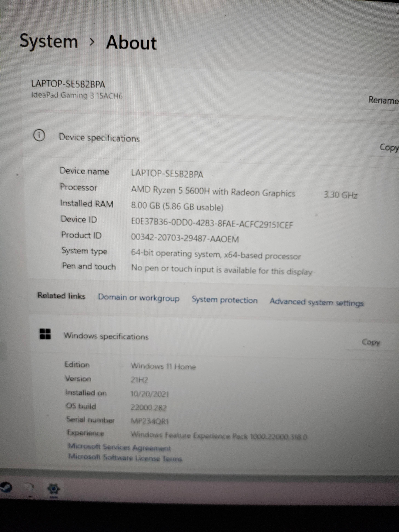Rename this PC with Rename button

(x=383, y=100)
